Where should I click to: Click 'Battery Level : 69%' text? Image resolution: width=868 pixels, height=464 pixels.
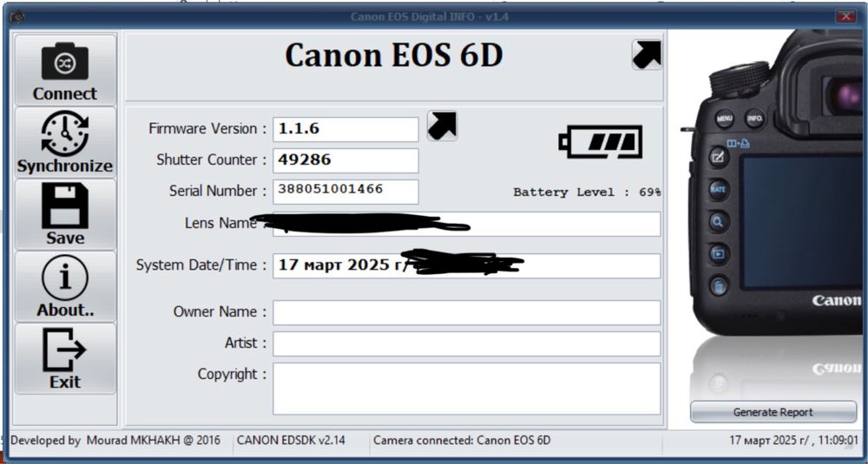coord(587,193)
